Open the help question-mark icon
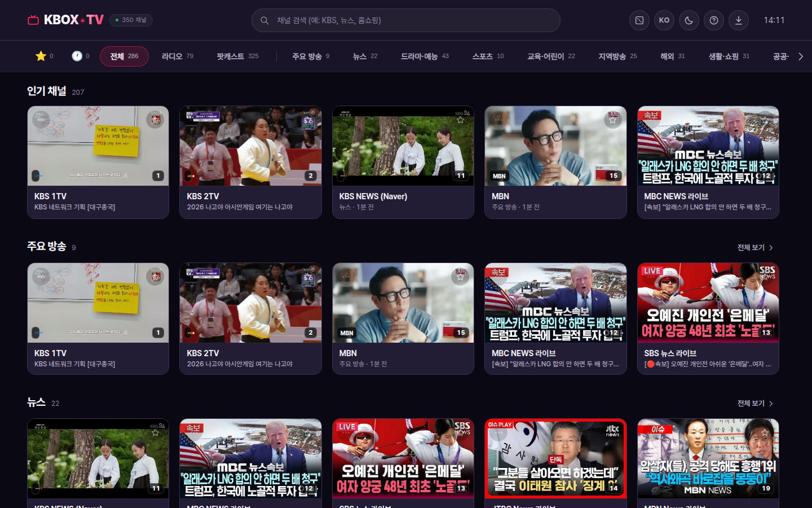This screenshot has width=812, height=508. point(714,20)
